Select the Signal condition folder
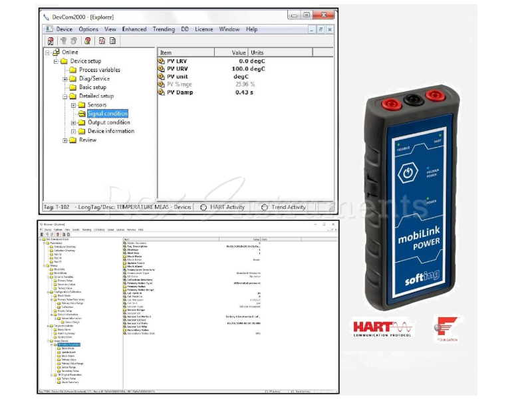This screenshot has height=399, width=532. tap(108, 114)
